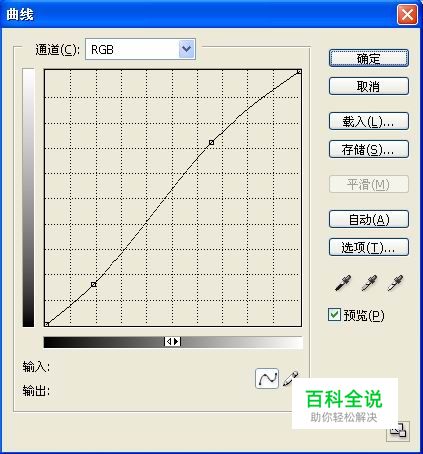Screen dimensions: 423x454
Task: Select the black point eyedropper
Action: point(343,283)
